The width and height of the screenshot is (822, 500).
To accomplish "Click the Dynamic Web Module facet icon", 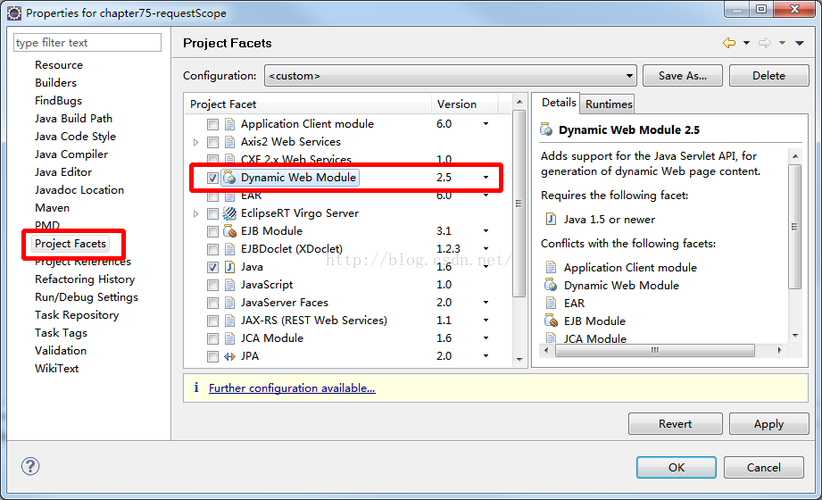I will (230, 177).
